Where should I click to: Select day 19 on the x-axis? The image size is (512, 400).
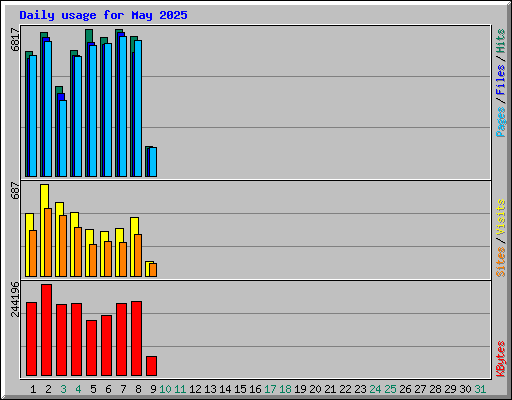click(x=300, y=389)
